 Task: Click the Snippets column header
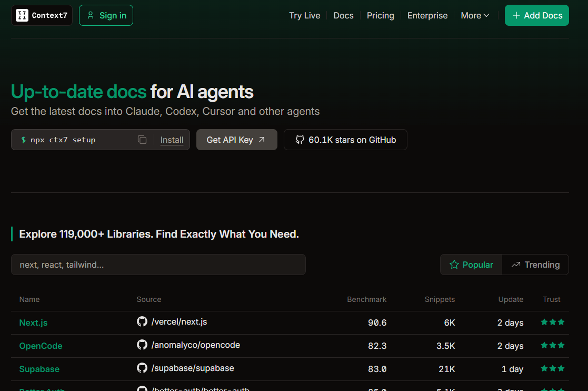440,299
